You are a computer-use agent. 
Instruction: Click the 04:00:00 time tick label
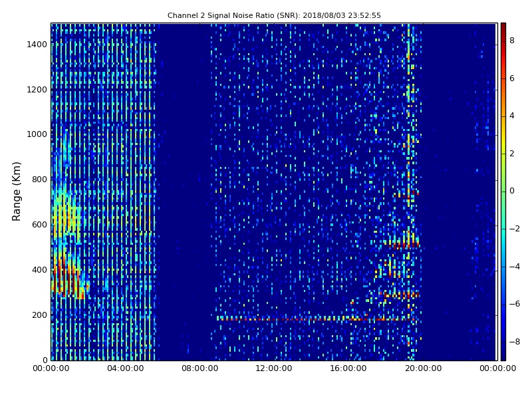coord(126,368)
